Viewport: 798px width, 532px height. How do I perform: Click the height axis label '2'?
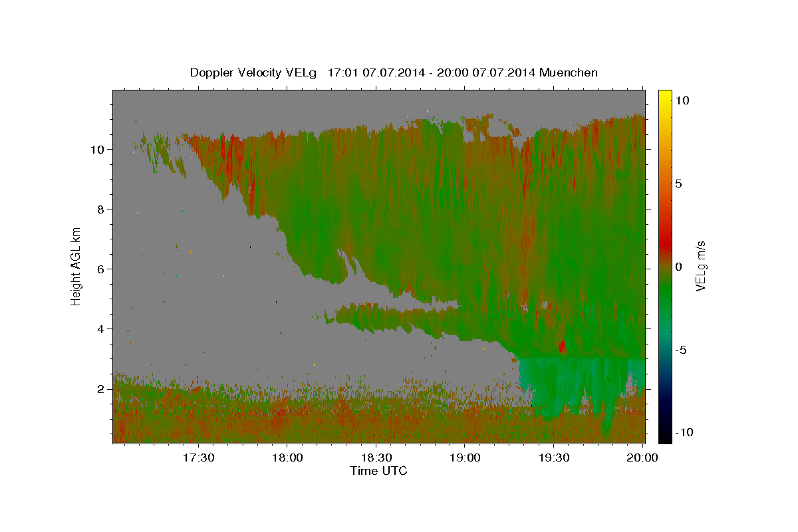coord(100,389)
